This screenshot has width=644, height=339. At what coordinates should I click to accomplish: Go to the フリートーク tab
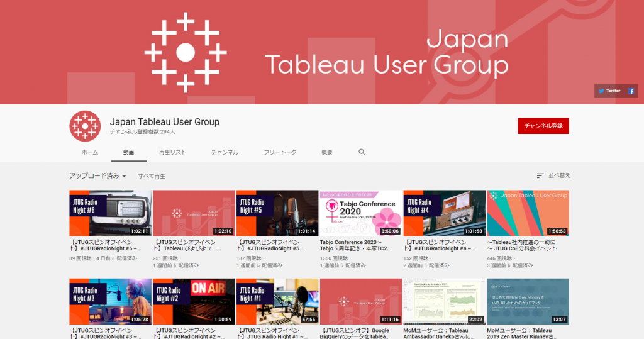pos(280,152)
